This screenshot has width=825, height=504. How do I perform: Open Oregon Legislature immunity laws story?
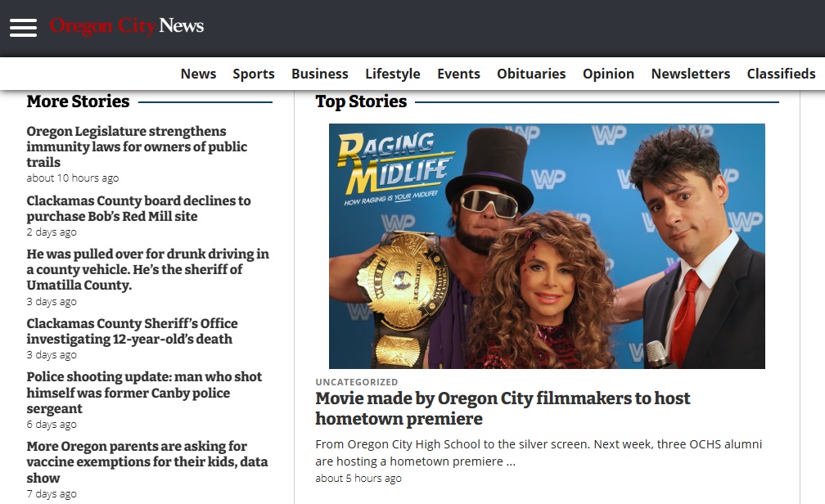click(x=137, y=146)
